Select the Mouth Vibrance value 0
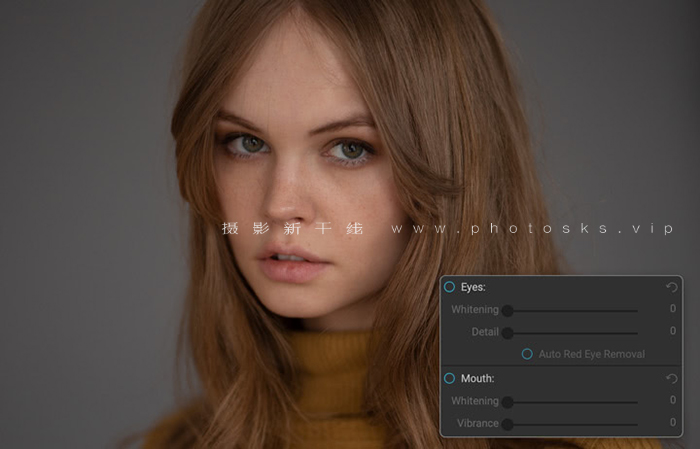Viewport: 700px width, 449px height. 673,423
